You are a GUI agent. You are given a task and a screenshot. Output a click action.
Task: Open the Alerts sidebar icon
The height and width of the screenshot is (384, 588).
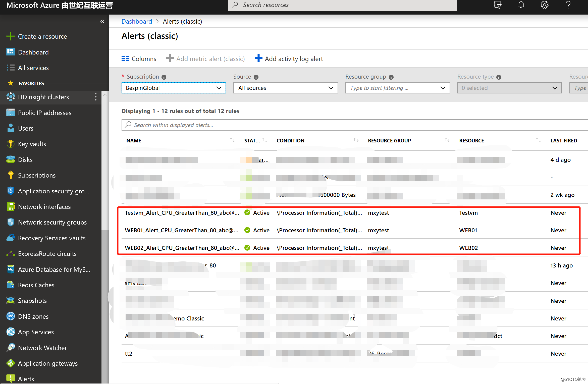pyautogui.click(x=11, y=378)
